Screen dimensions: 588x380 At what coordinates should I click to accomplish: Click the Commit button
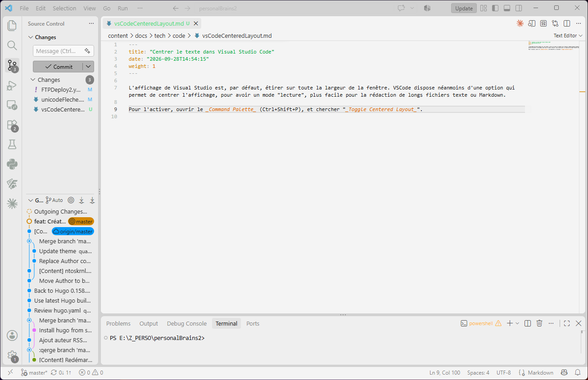(x=58, y=67)
